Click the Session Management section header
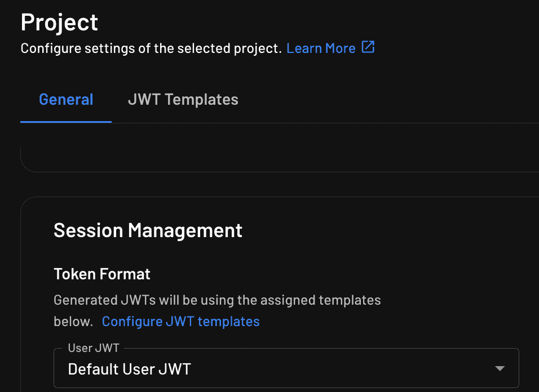The image size is (539, 392). click(148, 230)
